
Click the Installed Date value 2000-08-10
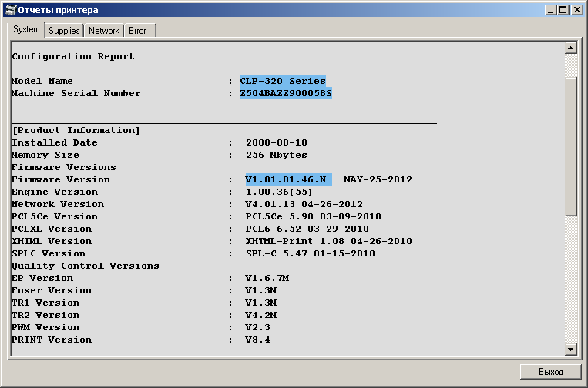tap(276, 142)
